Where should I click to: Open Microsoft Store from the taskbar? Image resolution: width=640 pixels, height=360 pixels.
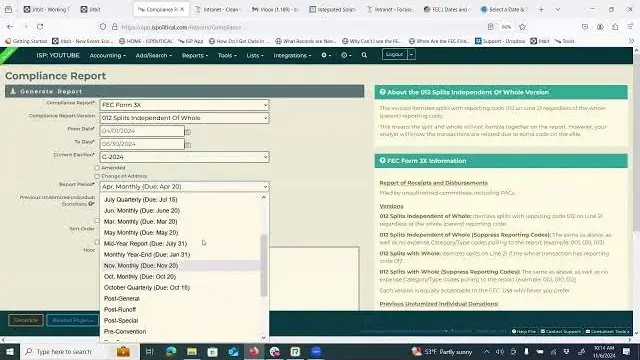coord(212,351)
